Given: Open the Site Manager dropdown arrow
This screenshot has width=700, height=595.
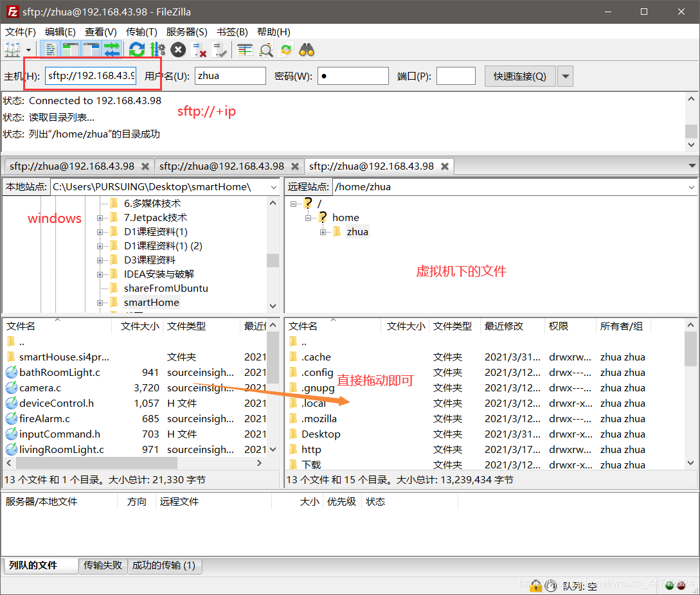Looking at the screenshot, I should coord(28,49).
